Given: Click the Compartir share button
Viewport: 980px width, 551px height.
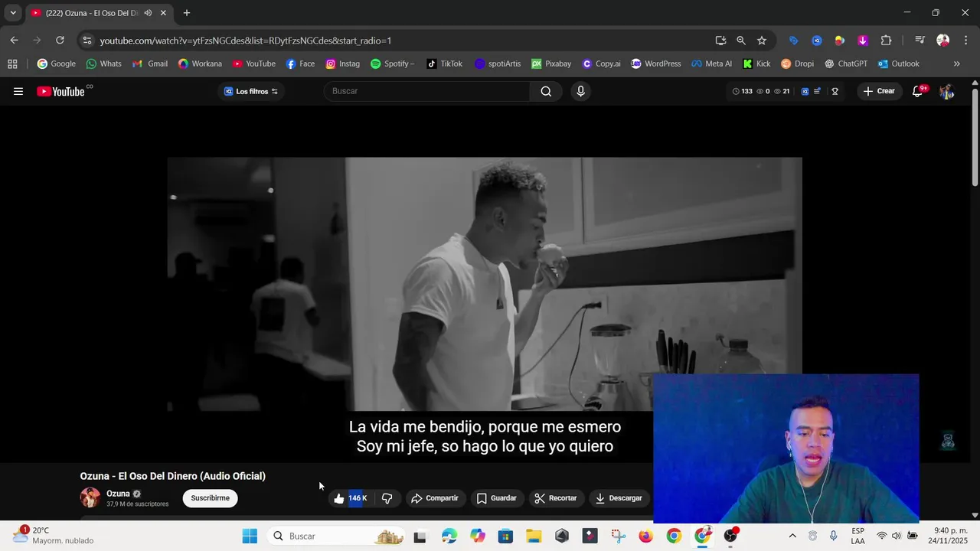Looking at the screenshot, I should click(434, 498).
